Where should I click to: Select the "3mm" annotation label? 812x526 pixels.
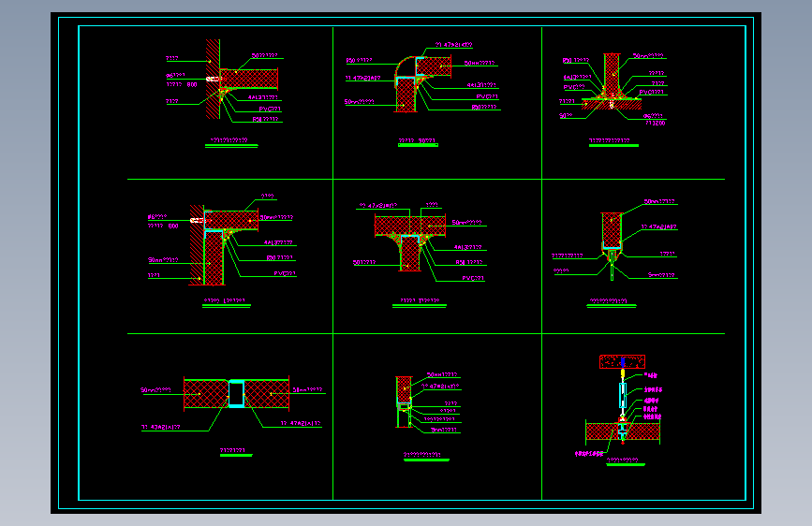coord(444,430)
